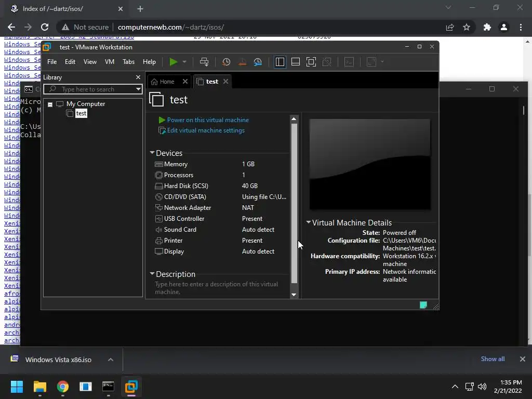Open the File menu in VMware
Image resolution: width=532 pixels, height=399 pixels.
point(52,62)
